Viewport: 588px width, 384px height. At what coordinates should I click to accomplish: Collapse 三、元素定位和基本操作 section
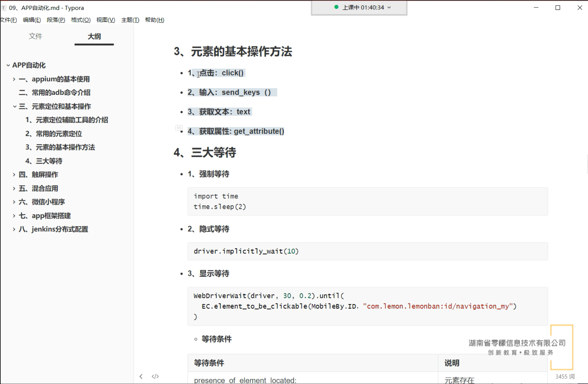[14, 106]
